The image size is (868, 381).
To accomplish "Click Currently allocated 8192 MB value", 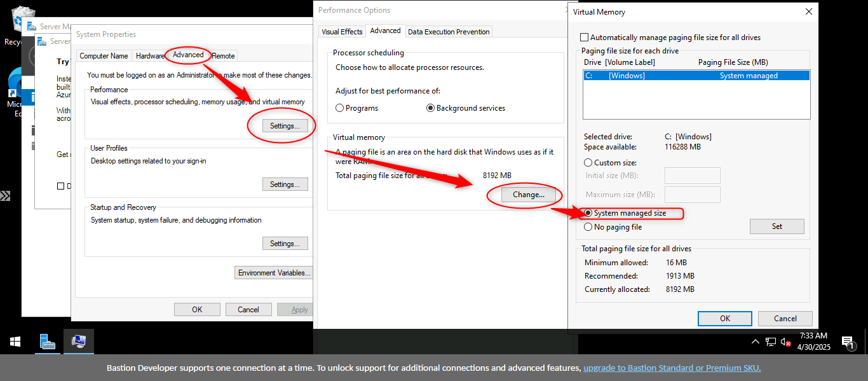I will pos(680,289).
